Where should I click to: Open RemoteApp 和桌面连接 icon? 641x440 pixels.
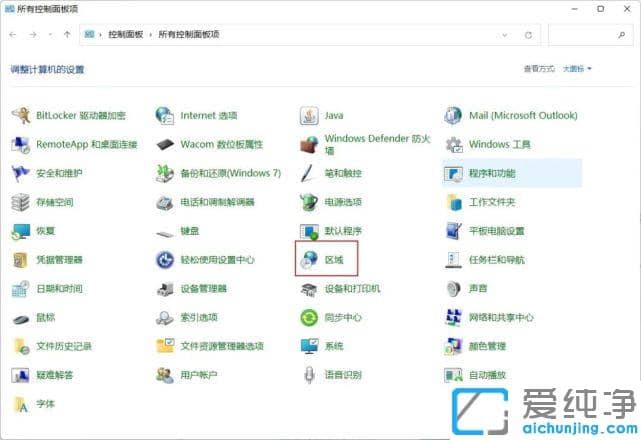click(x=21, y=145)
